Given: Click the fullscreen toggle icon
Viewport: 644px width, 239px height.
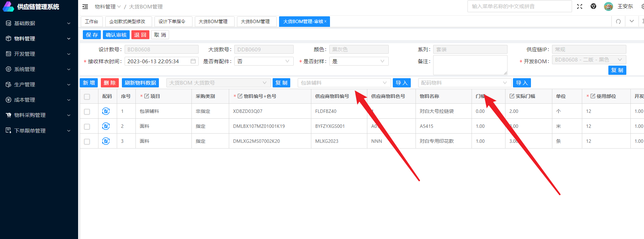Looking at the screenshot, I should (579, 6).
